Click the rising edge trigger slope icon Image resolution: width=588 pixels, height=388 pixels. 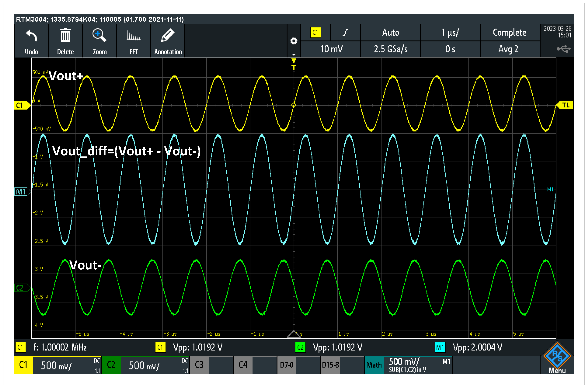(345, 33)
